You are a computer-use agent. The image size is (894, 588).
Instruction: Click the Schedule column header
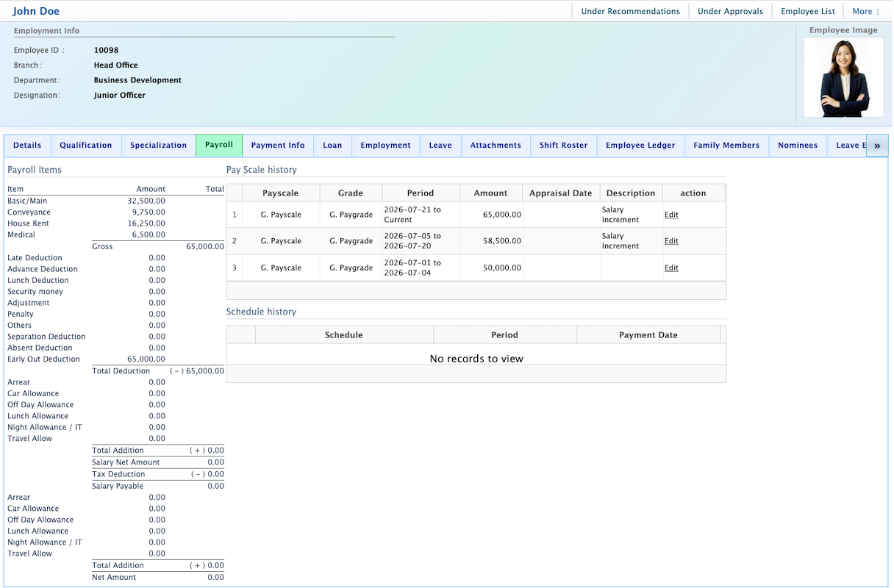click(x=344, y=335)
